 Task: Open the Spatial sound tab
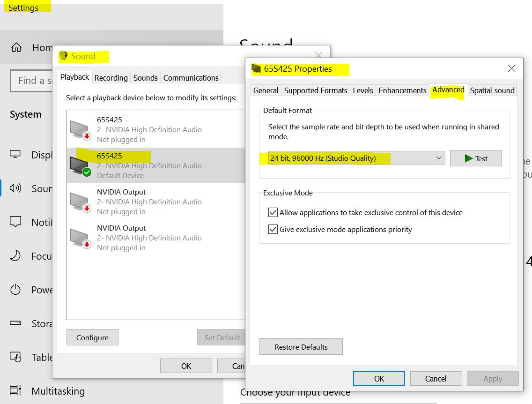point(492,90)
